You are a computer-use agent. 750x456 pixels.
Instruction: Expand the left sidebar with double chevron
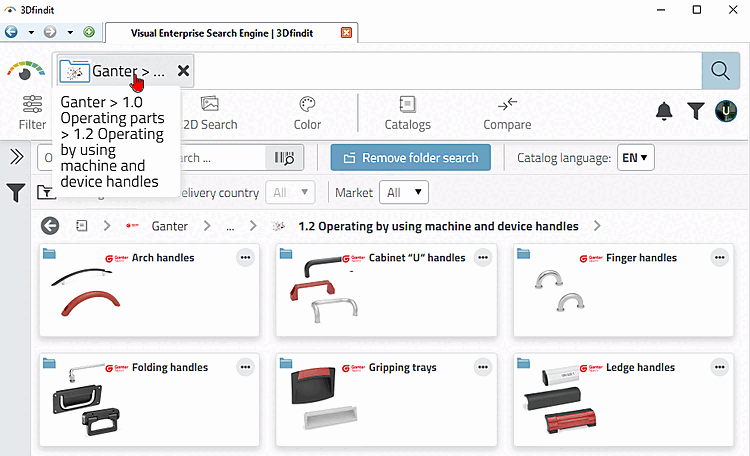(16, 156)
